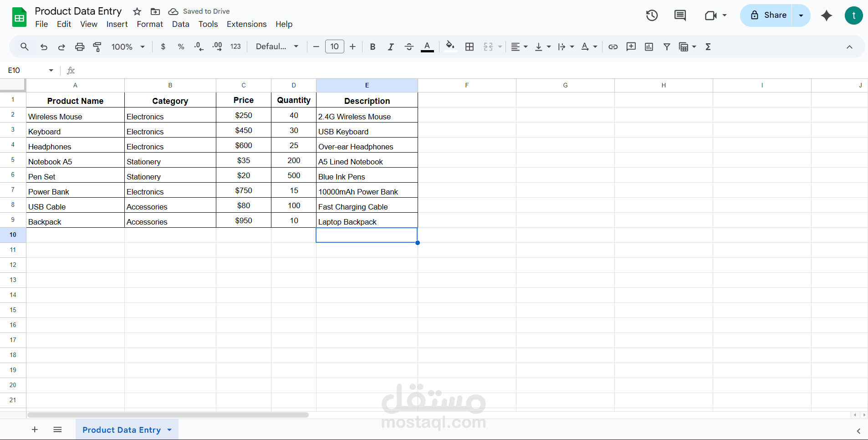
Task: Format selection as percent
Action: 181,46
